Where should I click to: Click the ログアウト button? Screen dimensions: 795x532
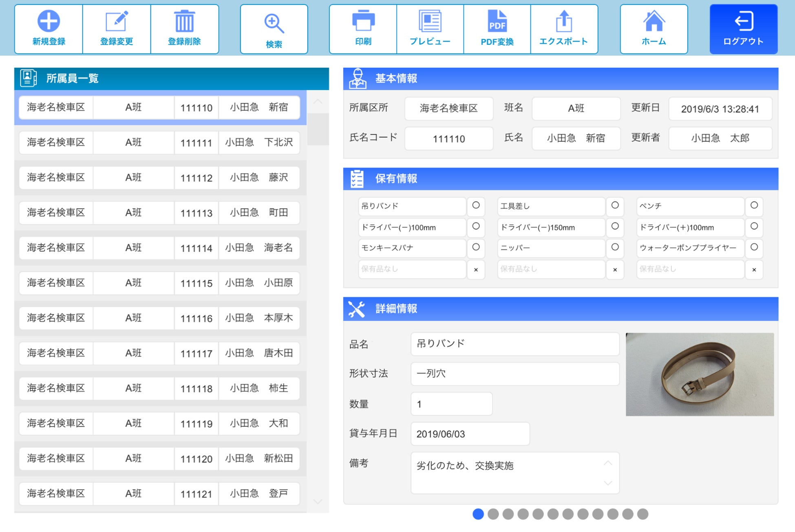pyautogui.click(x=743, y=29)
